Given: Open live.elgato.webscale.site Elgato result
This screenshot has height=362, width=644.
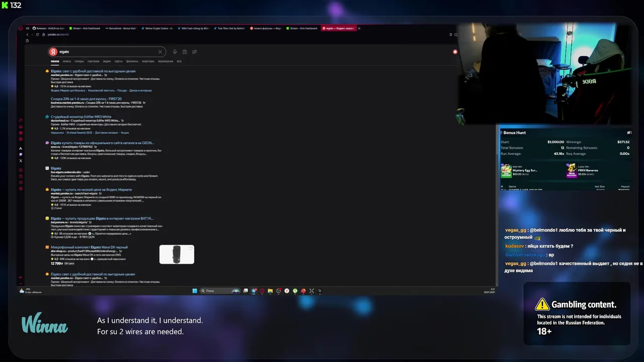Looking at the screenshot, I should tap(56, 168).
